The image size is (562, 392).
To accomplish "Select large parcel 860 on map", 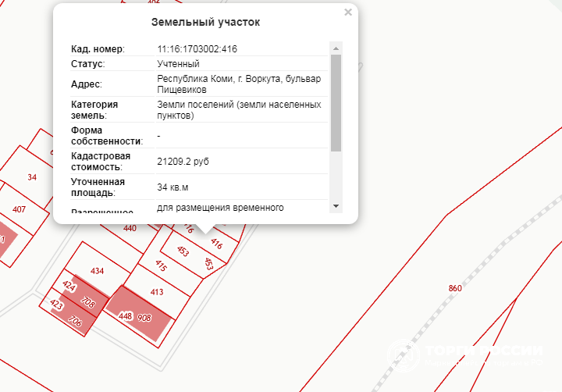I will [455, 289].
